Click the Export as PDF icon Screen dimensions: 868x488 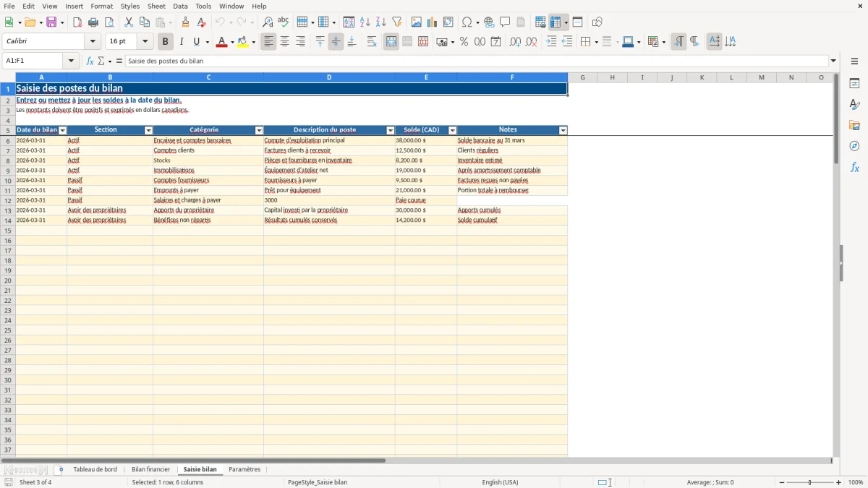point(77,22)
